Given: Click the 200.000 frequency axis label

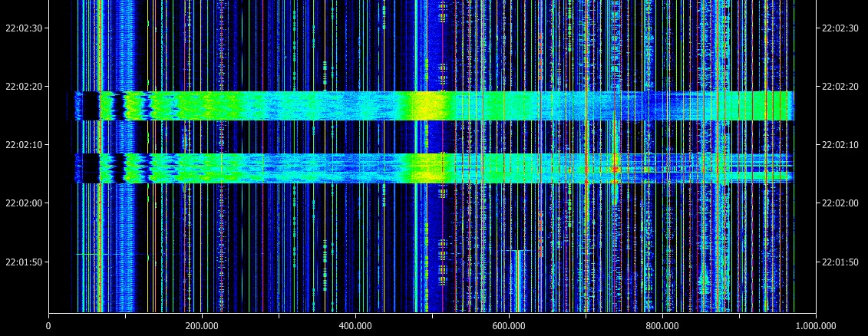Looking at the screenshot, I should (202, 326).
